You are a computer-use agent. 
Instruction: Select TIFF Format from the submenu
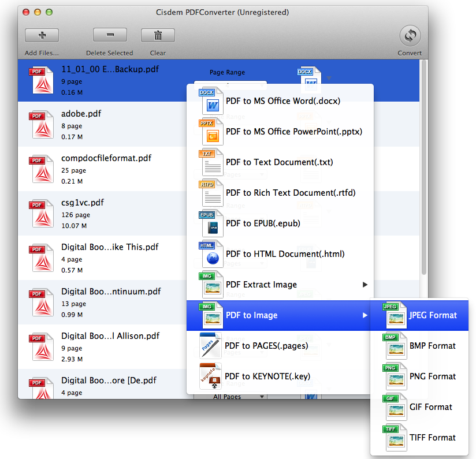(x=432, y=438)
